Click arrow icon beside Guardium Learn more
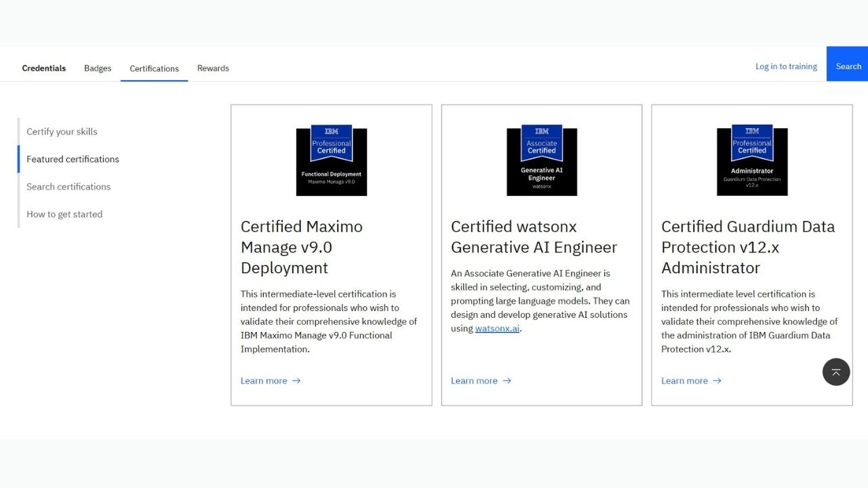This screenshot has height=488, width=868. point(717,381)
